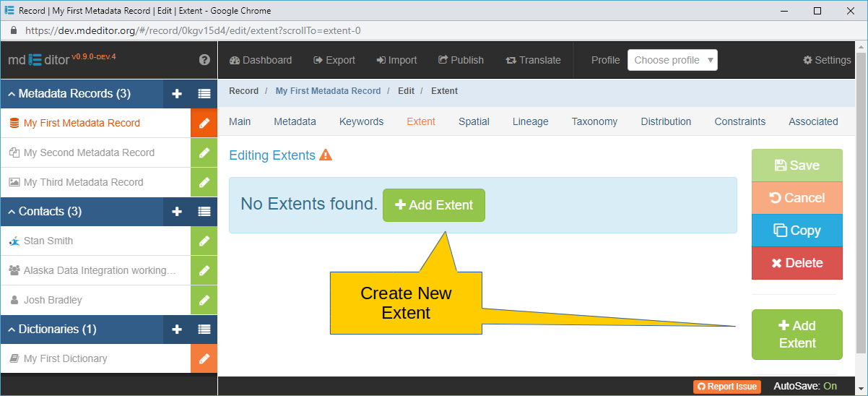Add a new metadata record with plus icon

[x=177, y=93]
